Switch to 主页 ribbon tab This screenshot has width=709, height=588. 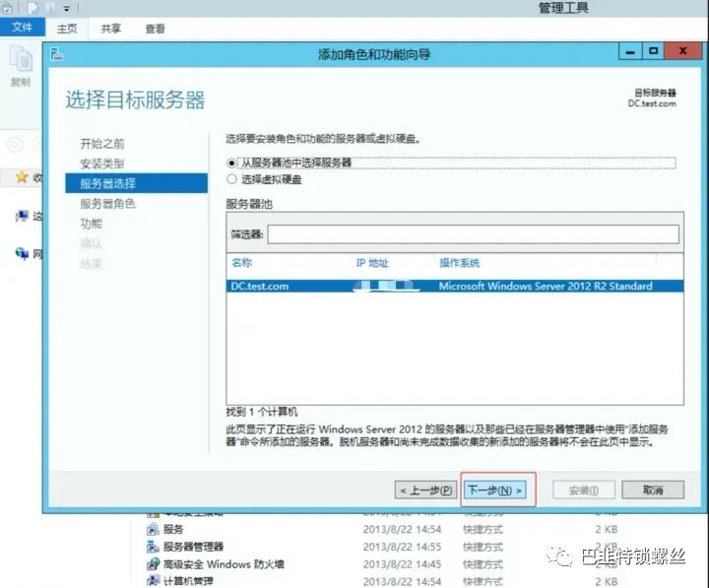click(x=67, y=29)
